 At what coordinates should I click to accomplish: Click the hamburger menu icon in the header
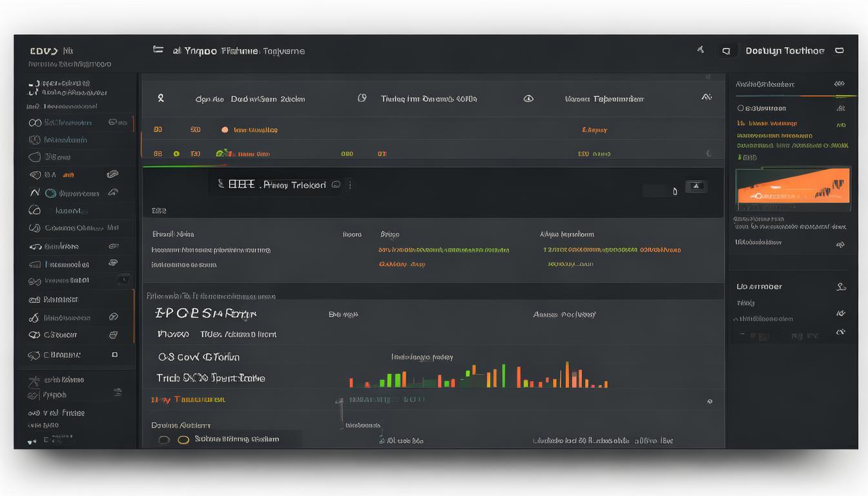tap(158, 50)
